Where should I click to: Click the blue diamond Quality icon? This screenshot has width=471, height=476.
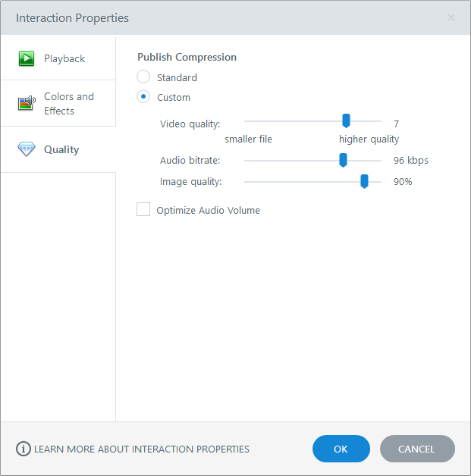tap(27, 149)
